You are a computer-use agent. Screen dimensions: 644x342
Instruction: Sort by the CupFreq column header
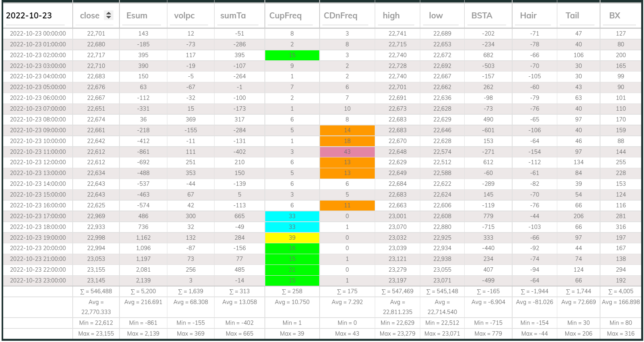click(285, 16)
